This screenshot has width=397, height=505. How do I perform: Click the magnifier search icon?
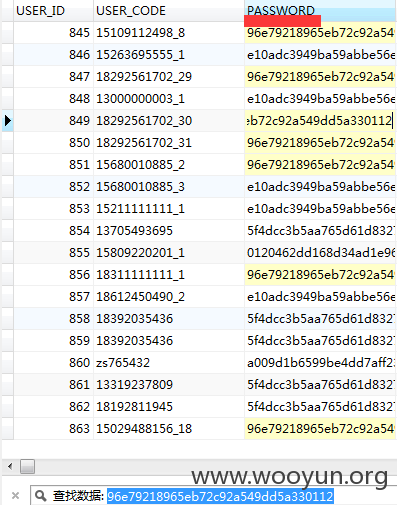pyautogui.click(x=41, y=496)
